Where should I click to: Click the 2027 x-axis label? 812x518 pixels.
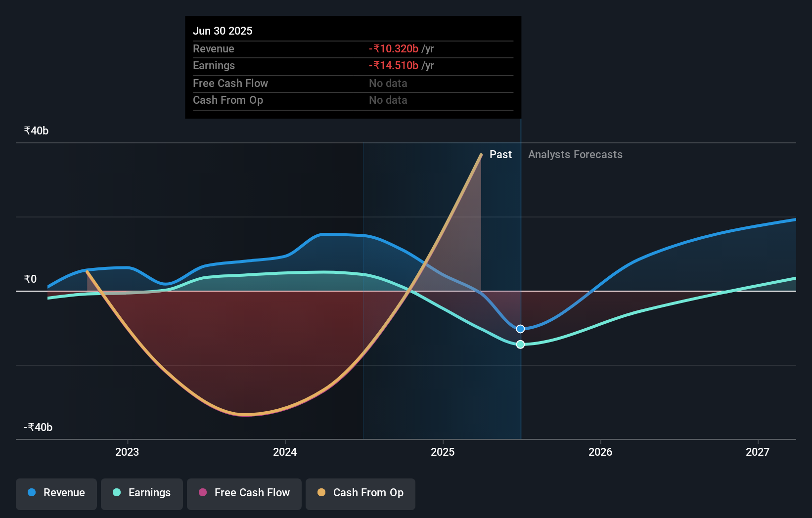coord(758,452)
